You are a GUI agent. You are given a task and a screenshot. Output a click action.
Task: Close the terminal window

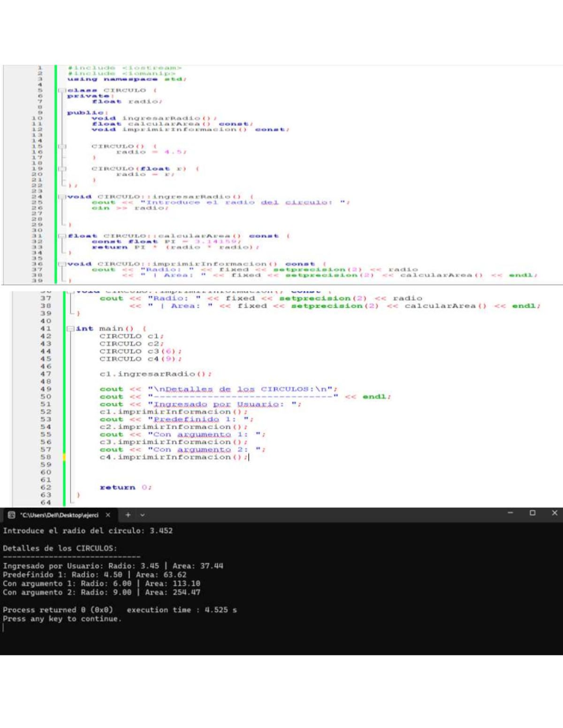pyautogui.click(x=555, y=513)
